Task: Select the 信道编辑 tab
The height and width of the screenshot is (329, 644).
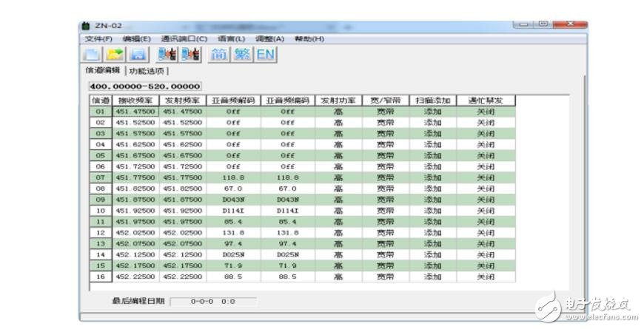Action: (x=103, y=71)
